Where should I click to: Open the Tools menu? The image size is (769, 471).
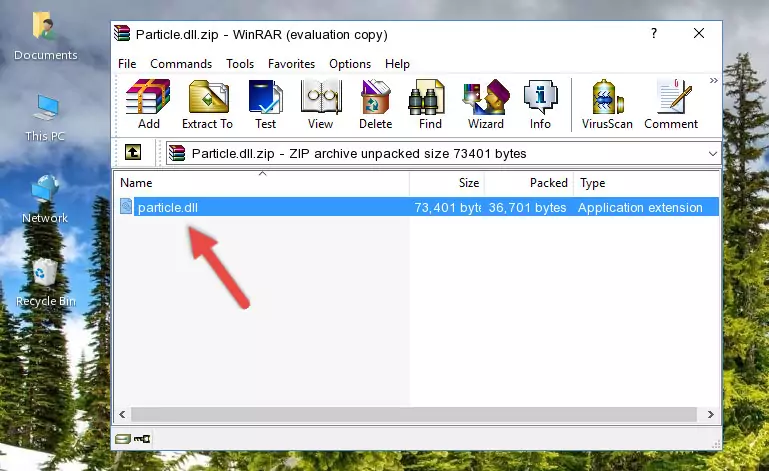point(240,64)
